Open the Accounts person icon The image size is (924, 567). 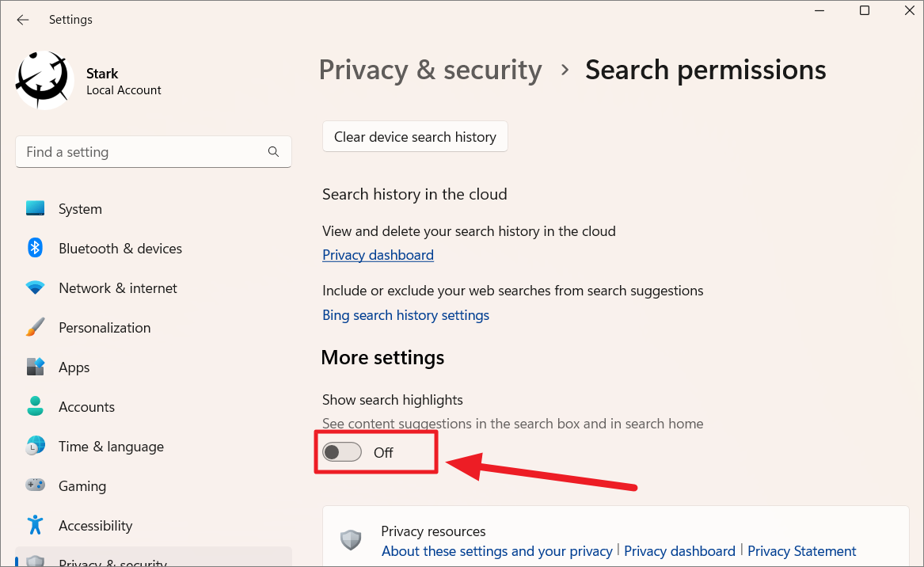(35, 406)
